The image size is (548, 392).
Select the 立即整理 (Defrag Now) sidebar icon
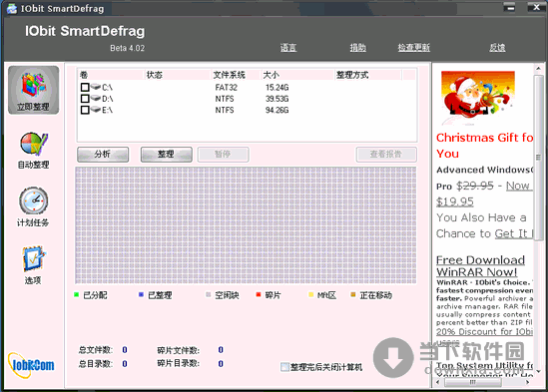tap(34, 90)
